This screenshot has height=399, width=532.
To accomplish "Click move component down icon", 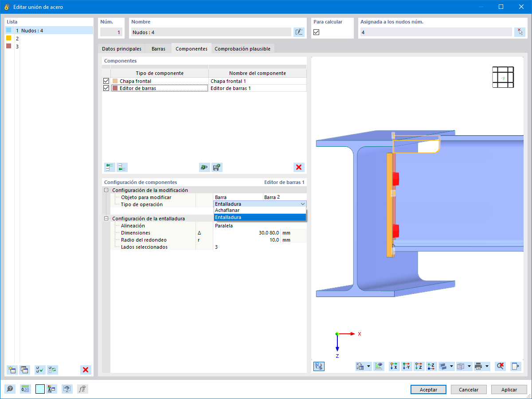I will pyautogui.click(x=122, y=167).
